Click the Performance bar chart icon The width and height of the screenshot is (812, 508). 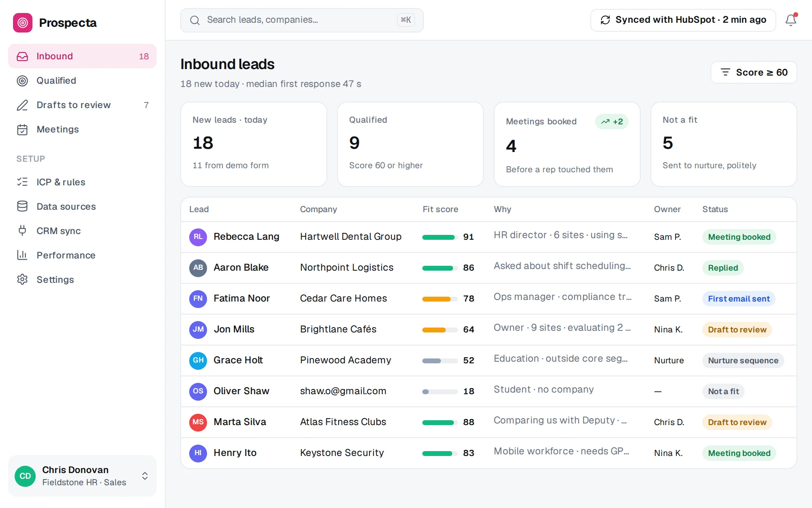pyautogui.click(x=22, y=255)
